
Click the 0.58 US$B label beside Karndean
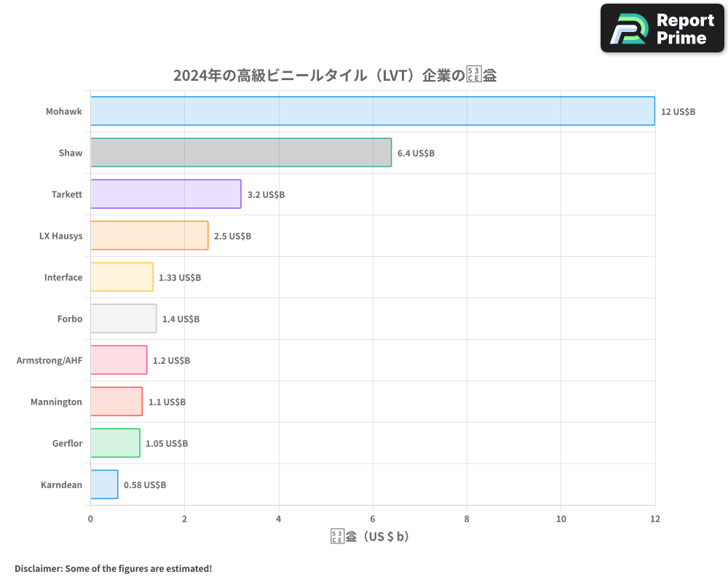pyautogui.click(x=146, y=485)
